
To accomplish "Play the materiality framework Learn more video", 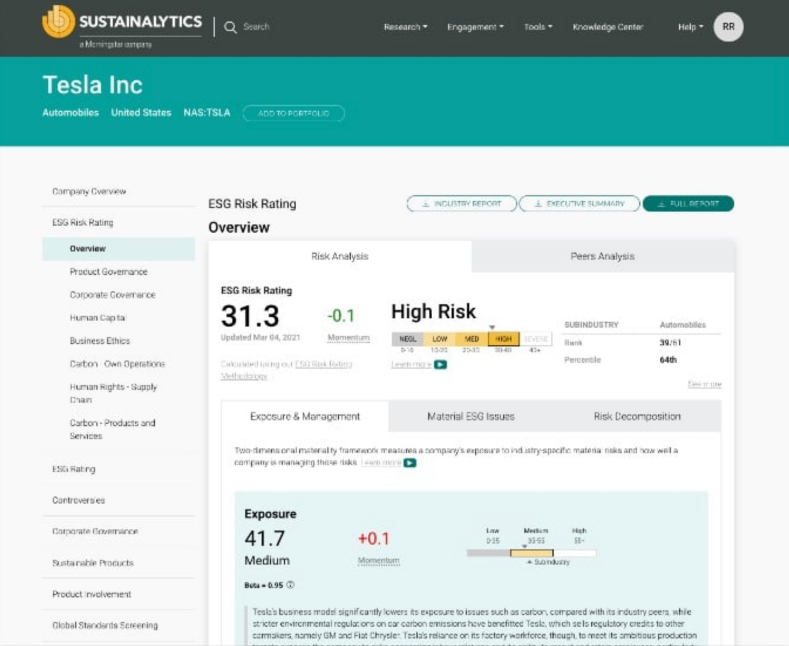I will point(410,462).
